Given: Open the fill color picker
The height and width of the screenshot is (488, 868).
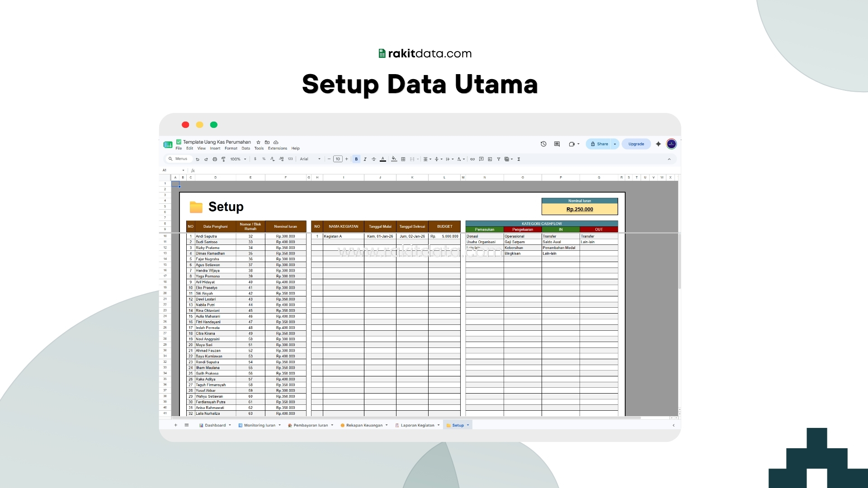Looking at the screenshot, I should point(394,159).
